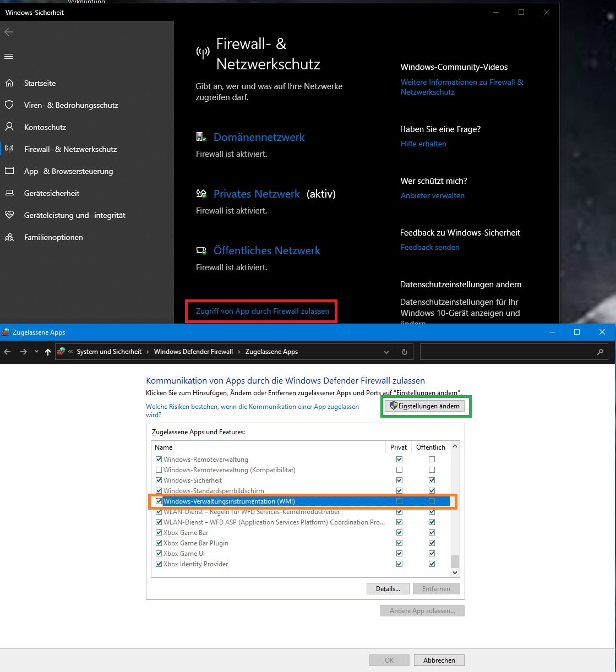Click the Entfernen button

436,588
